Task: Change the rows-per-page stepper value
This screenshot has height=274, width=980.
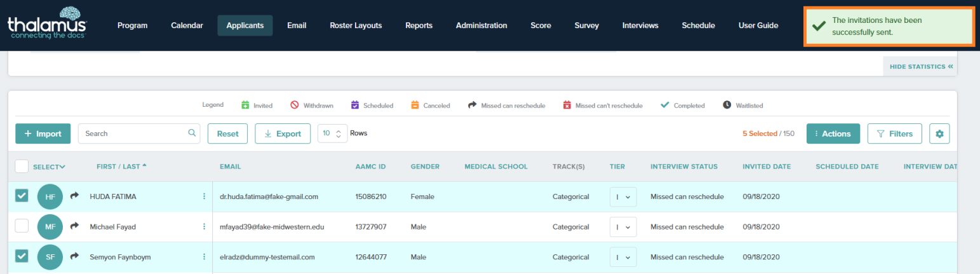Action: (339, 134)
